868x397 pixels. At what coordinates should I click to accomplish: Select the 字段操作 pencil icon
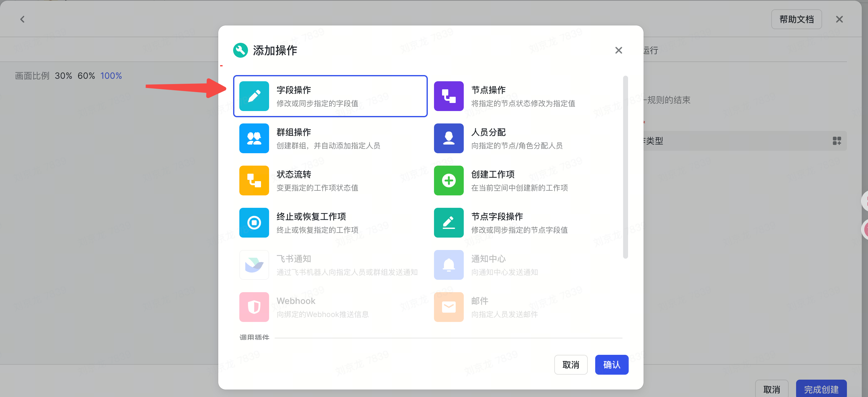point(254,96)
